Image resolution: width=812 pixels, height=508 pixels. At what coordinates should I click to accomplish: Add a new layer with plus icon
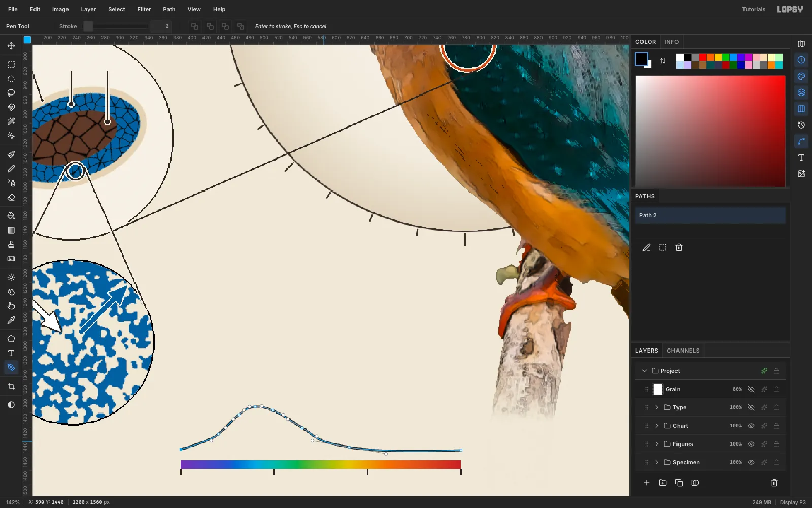coord(647,483)
